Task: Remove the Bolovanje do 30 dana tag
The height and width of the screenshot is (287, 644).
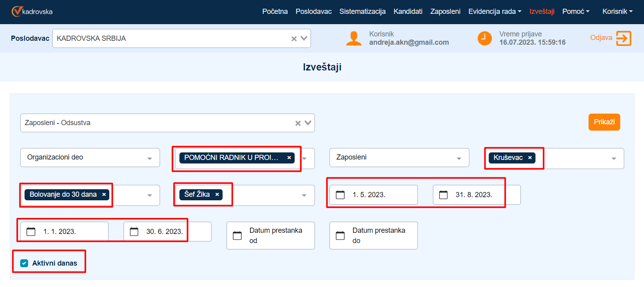Action: [x=104, y=194]
